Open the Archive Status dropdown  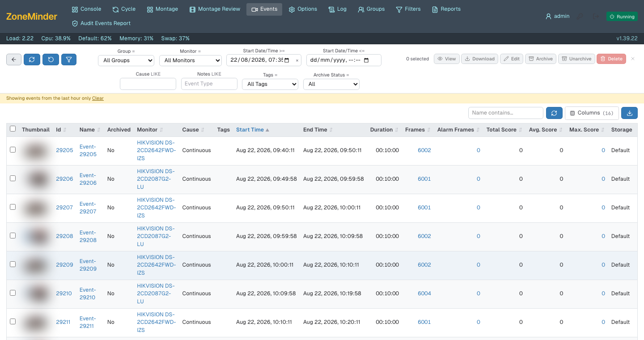[331, 84]
